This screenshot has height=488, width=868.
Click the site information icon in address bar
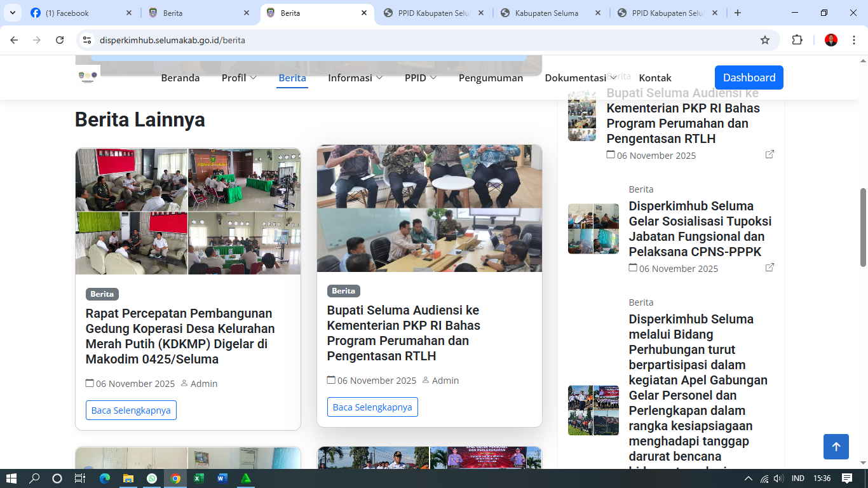[88, 40]
